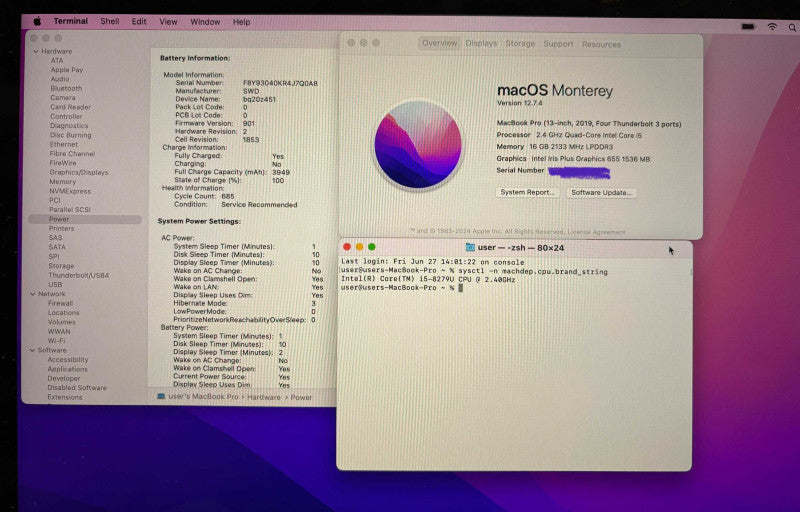Select Apple Pay in the sidebar

[66, 69]
